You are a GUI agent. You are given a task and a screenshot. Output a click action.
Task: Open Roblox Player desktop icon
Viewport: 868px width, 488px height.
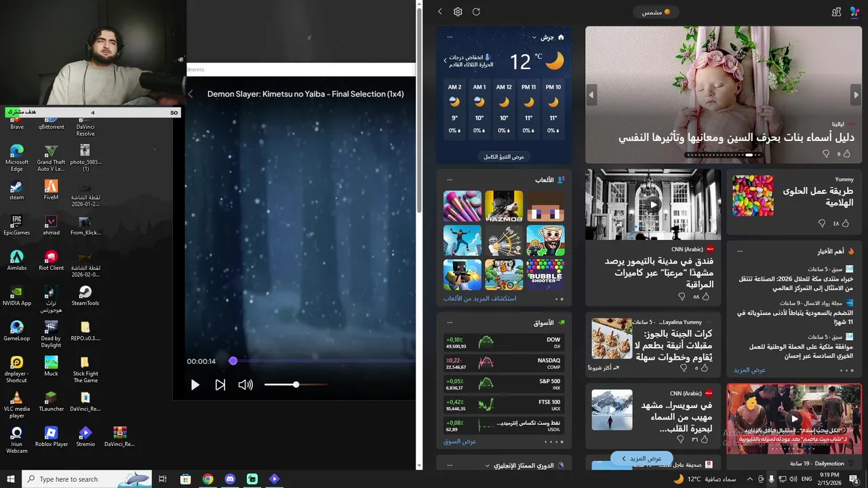point(51,437)
